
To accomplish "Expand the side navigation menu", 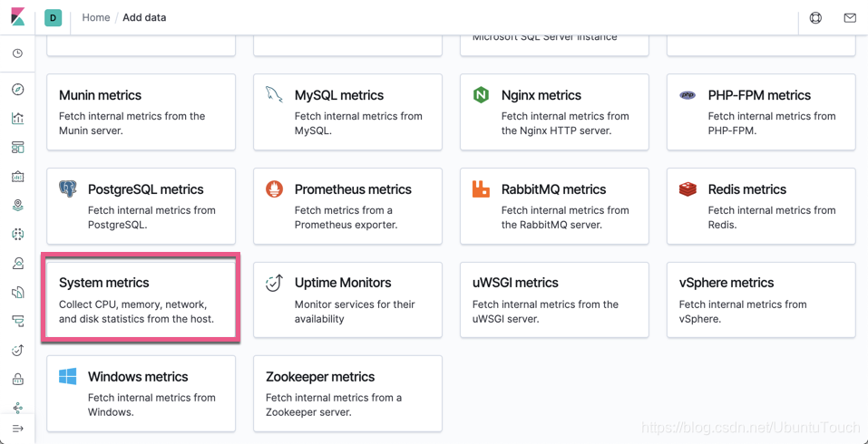I will tap(17, 429).
